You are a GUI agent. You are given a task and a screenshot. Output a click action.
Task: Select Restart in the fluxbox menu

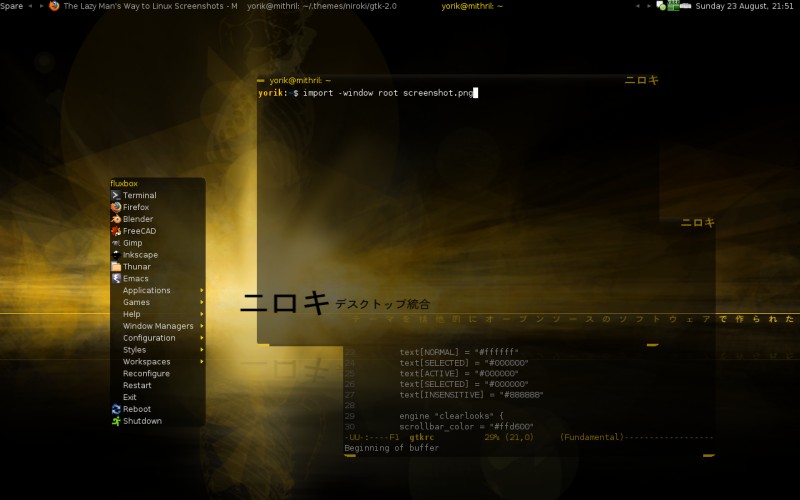(137, 385)
